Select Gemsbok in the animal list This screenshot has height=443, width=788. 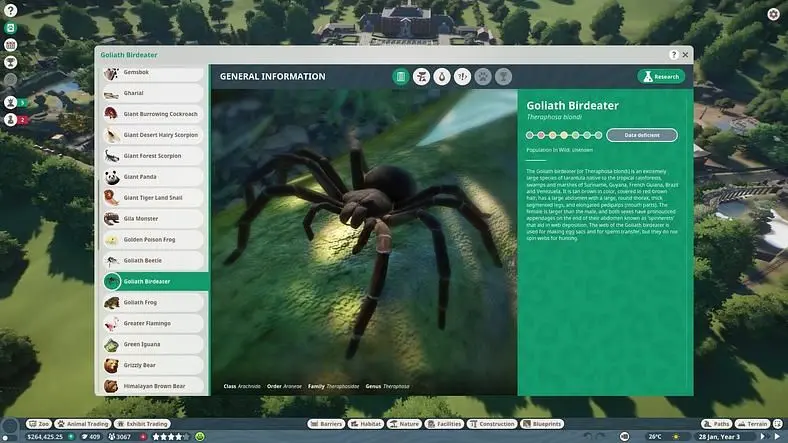153,73
